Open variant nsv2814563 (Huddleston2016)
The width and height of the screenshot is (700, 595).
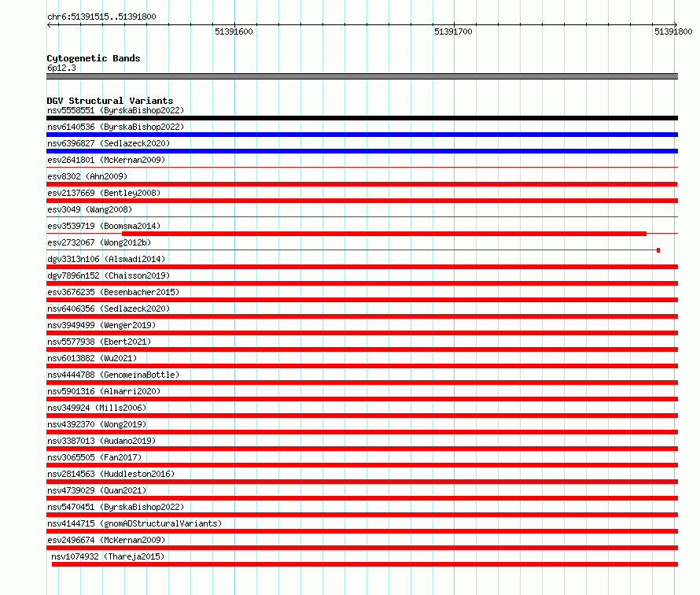pyautogui.click(x=111, y=474)
